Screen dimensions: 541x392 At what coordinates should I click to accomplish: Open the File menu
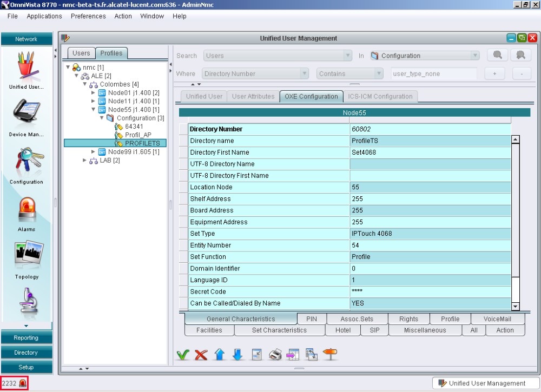(x=12, y=16)
